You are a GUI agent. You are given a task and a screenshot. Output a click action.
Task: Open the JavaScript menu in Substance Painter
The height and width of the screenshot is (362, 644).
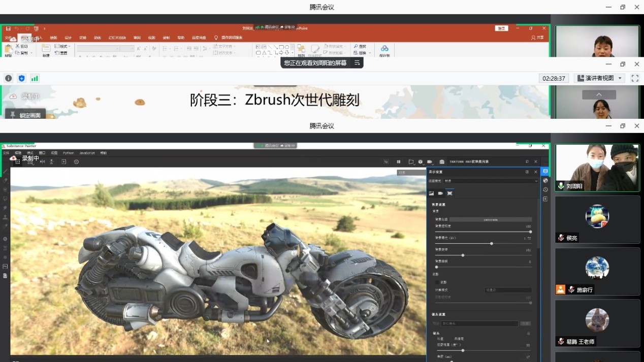[87, 153]
